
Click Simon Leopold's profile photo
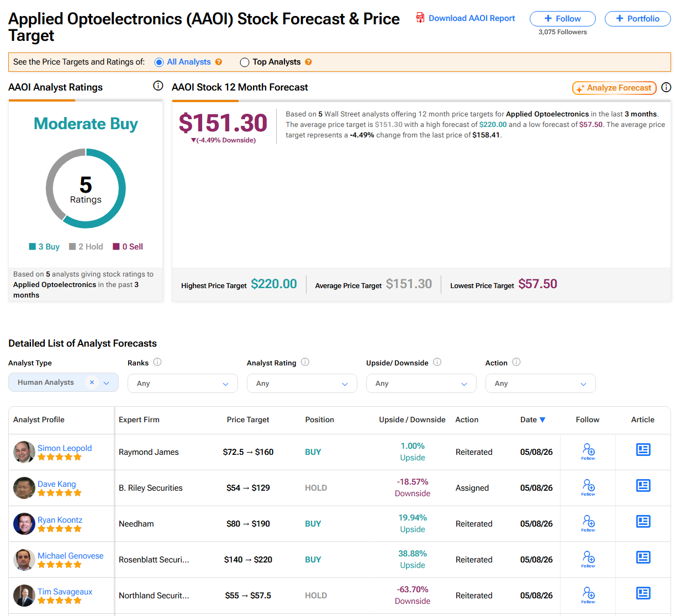(x=24, y=452)
